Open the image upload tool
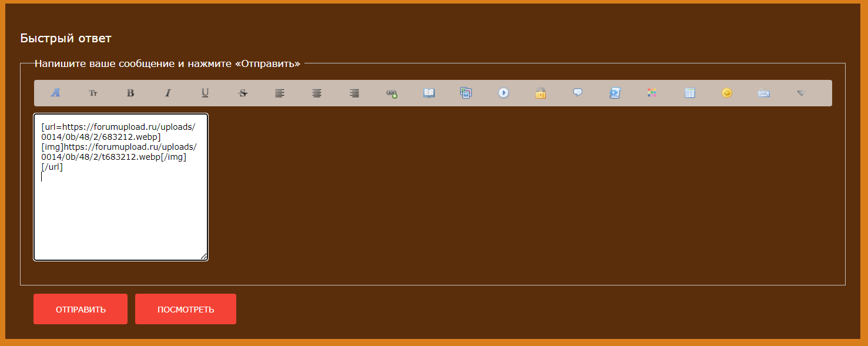868x346 pixels. click(466, 93)
